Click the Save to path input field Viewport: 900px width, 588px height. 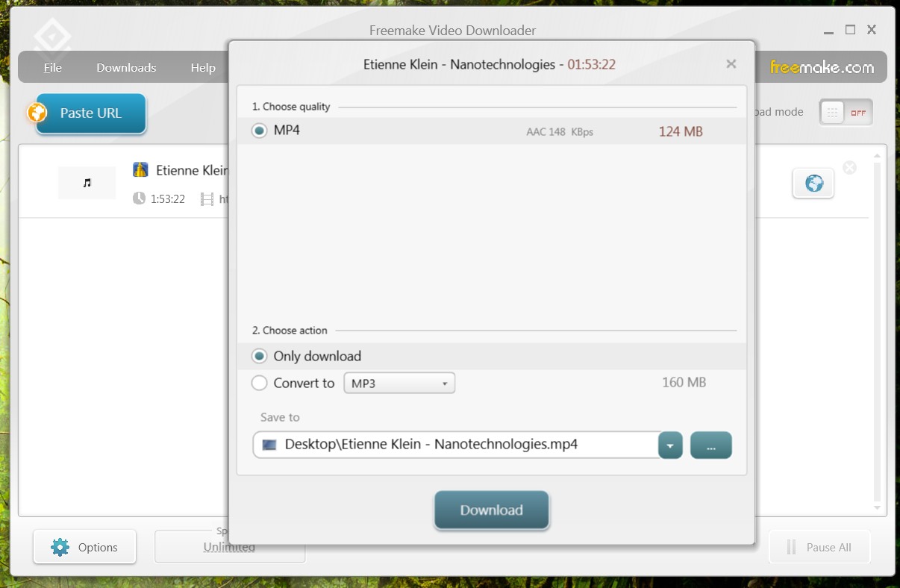point(455,445)
